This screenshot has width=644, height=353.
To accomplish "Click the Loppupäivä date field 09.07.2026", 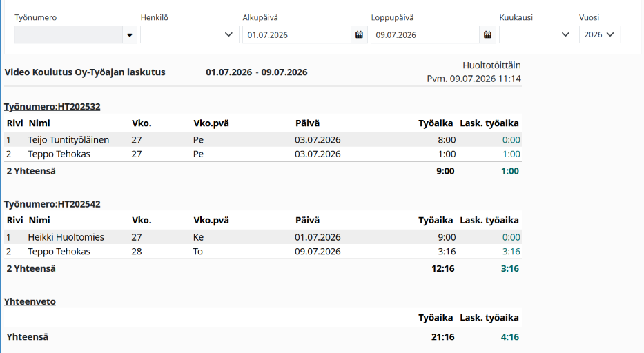I will point(425,35).
